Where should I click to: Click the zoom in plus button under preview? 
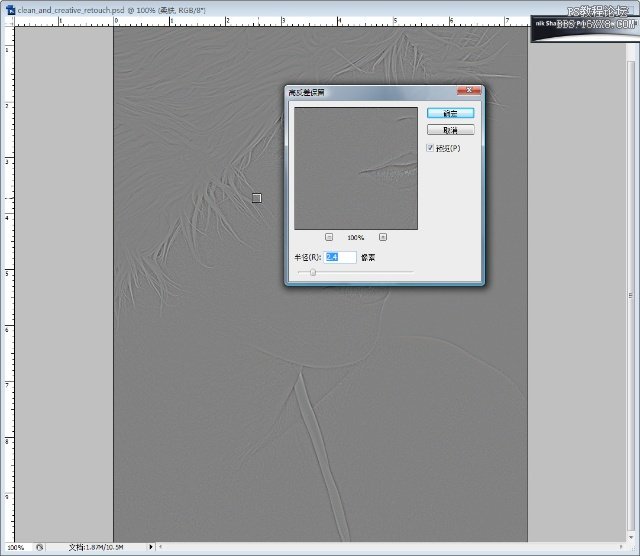pyautogui.click(x=383, y=237)
